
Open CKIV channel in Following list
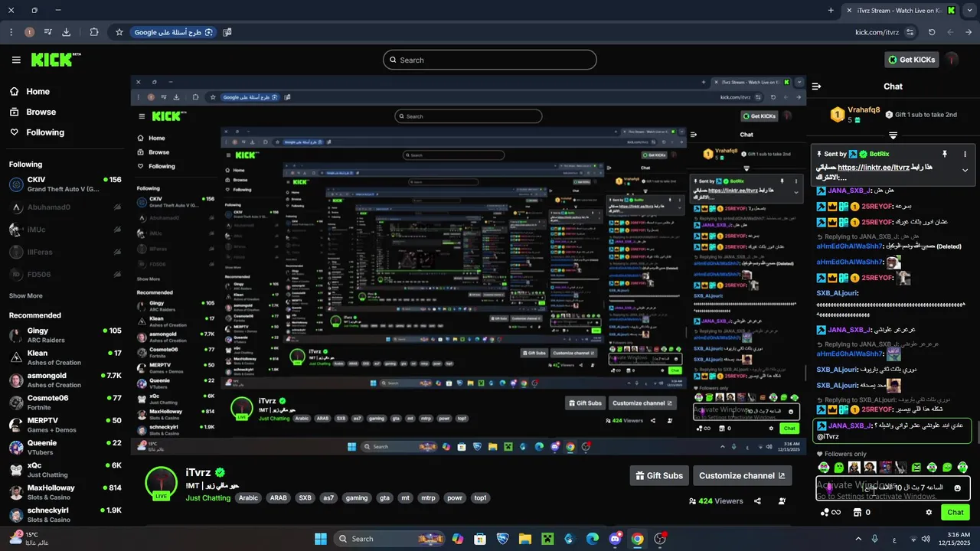[65, 184]
